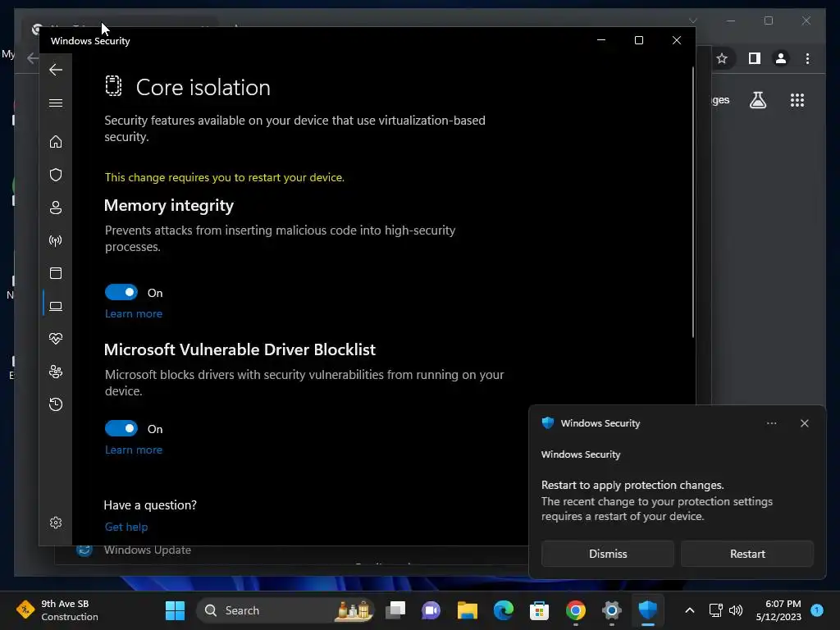Switch to Chrome from taskbar
The width and height of the screenshot is (840, 630).
click(575, 610)
